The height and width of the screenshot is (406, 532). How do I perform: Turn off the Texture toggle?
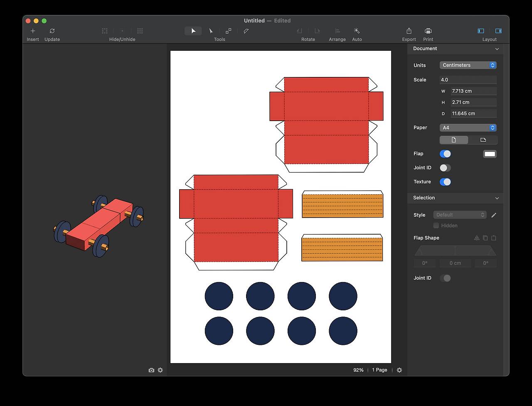tap(445, 182)
